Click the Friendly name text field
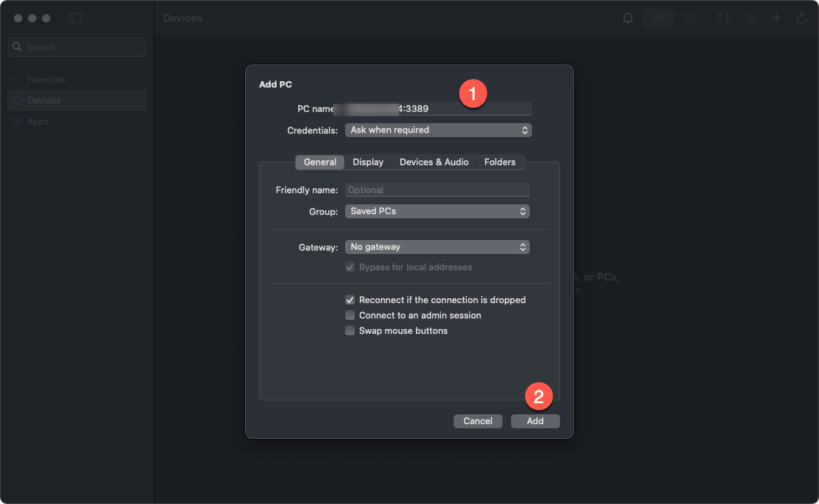This screenshot has height=504, width=819. 437,190
